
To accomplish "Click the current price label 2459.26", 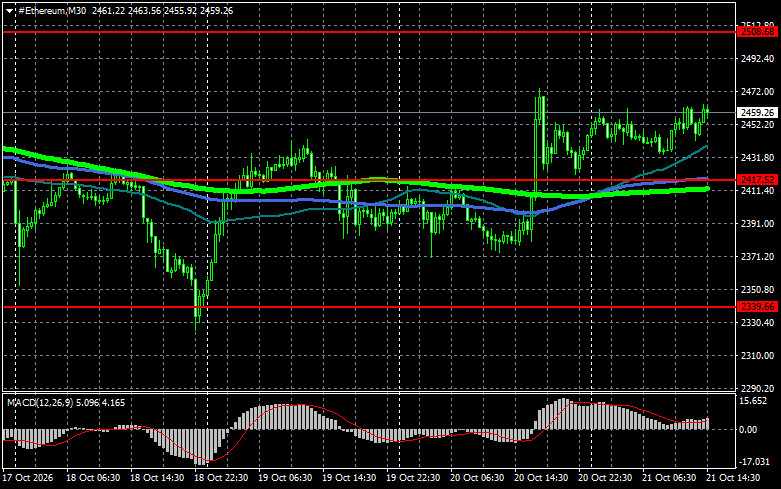I will point(757,113).
